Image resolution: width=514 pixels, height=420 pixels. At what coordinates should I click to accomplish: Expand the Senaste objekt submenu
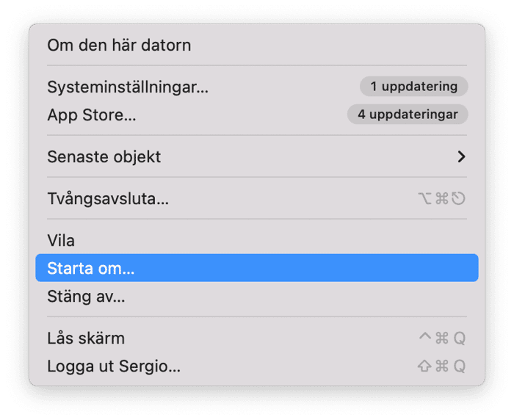[x=104, y=156]
